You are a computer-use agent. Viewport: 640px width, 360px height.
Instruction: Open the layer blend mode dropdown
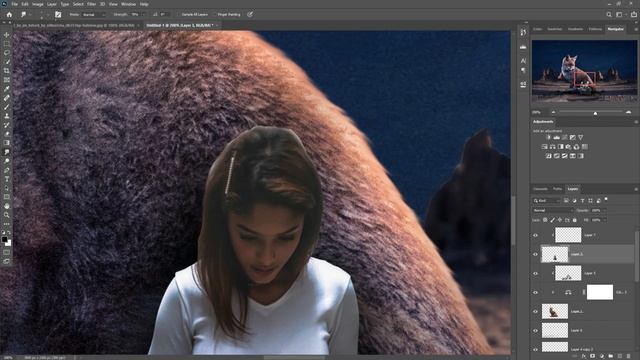pyautogui.click(x=553, y=210)
